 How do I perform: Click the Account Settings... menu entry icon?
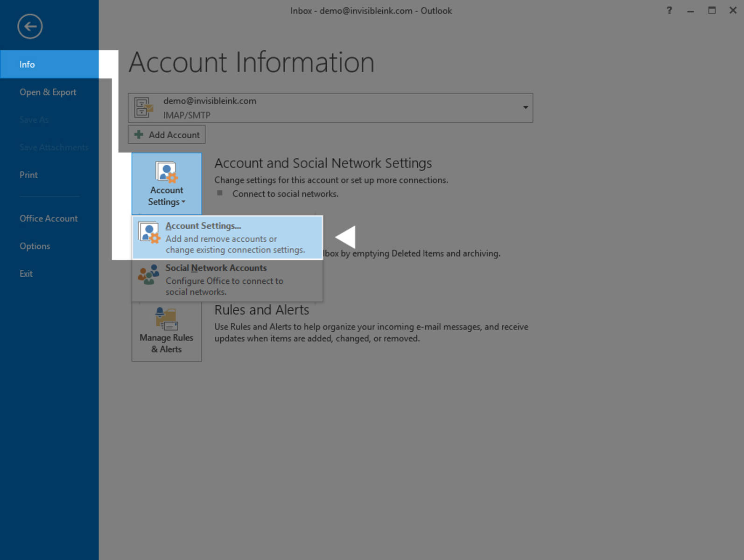pyautogui.click(x=149, y=232)
